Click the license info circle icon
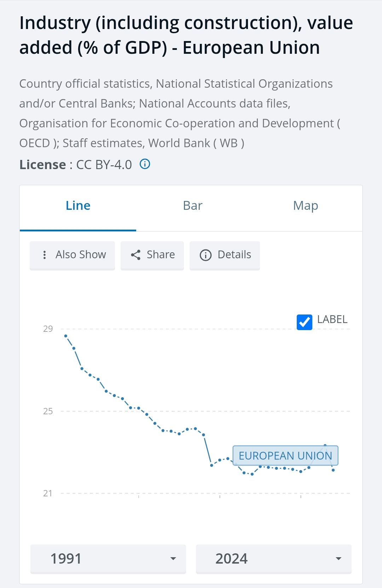The width and height of the screenshot is (382, 588). click(x=145, y=164)
